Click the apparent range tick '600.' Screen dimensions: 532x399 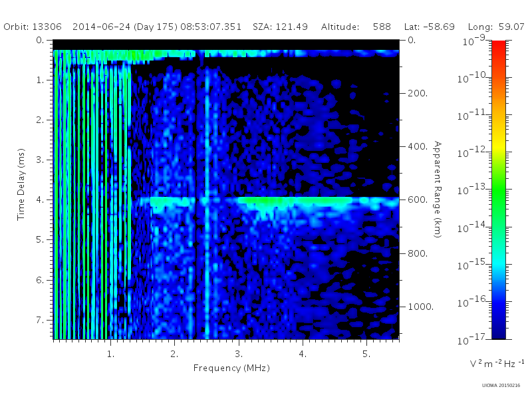418,199
